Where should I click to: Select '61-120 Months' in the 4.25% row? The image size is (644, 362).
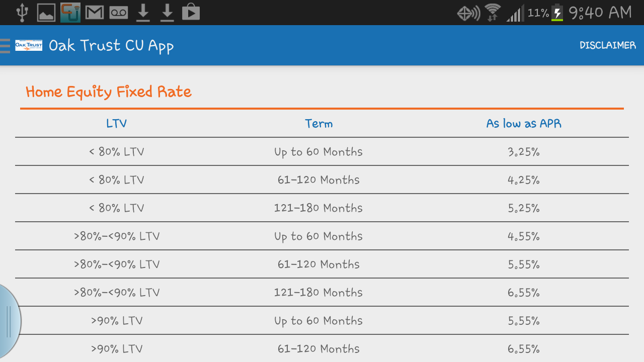(x=318, y=180)
